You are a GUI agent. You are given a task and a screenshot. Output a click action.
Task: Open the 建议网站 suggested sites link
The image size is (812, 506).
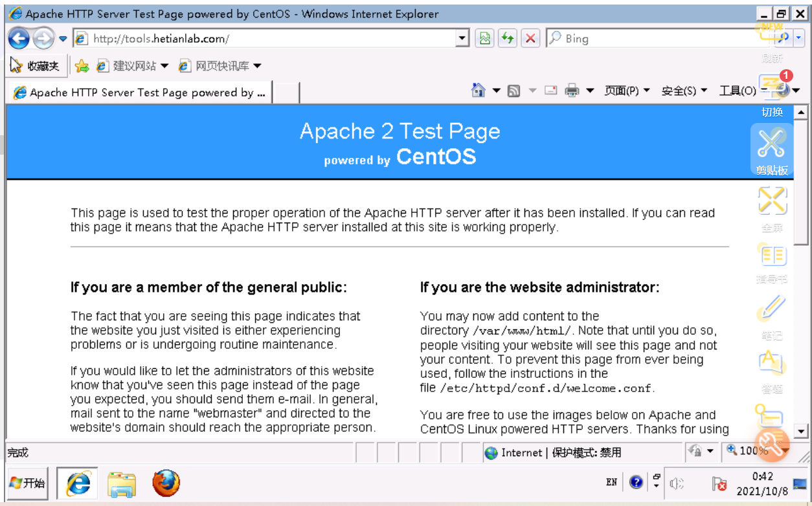coord(132,66)
